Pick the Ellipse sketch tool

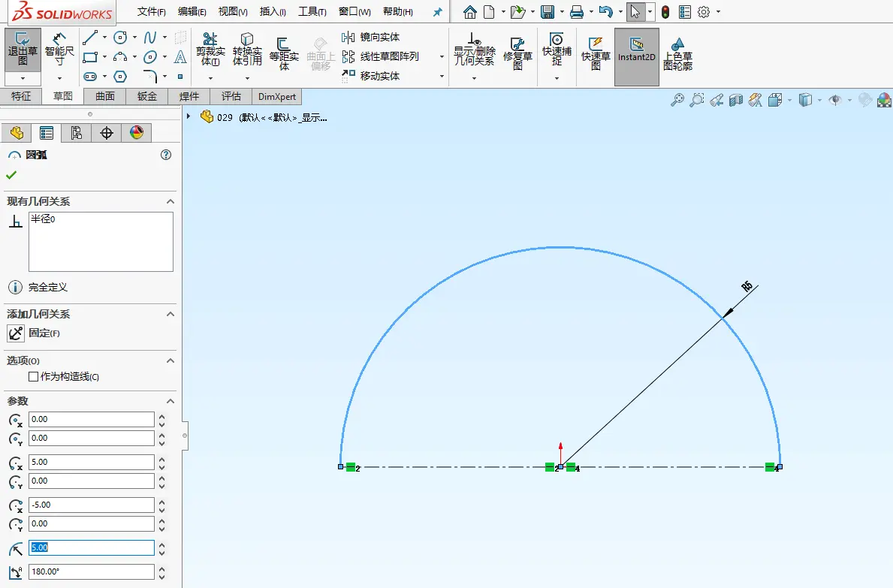click(149, 57)
